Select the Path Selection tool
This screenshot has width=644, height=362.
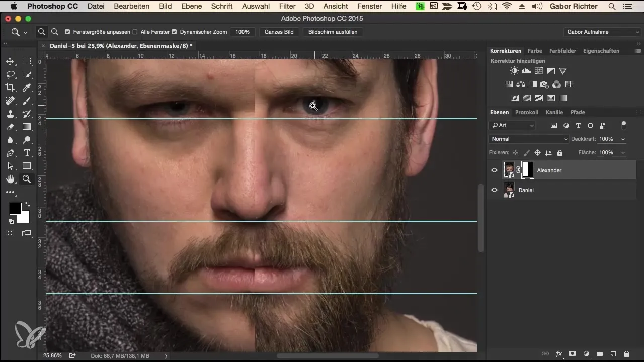click(10, 166)
